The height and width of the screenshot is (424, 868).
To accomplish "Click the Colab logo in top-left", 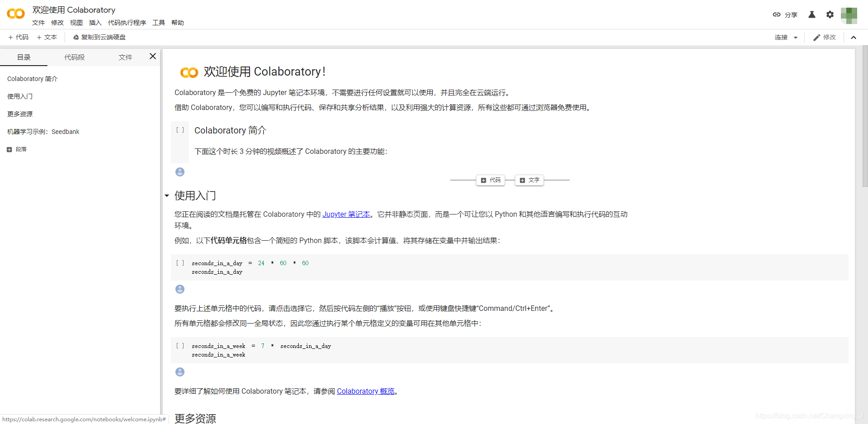I will 16,14.
